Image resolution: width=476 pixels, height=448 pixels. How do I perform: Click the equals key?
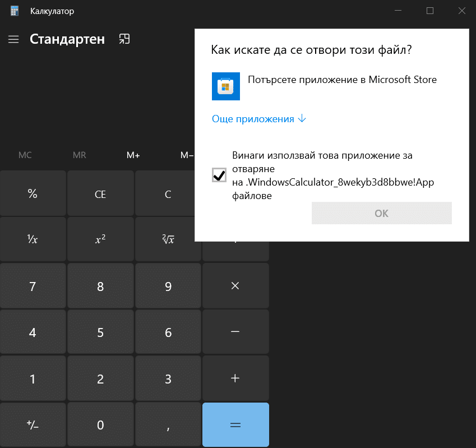coord(235,424)
